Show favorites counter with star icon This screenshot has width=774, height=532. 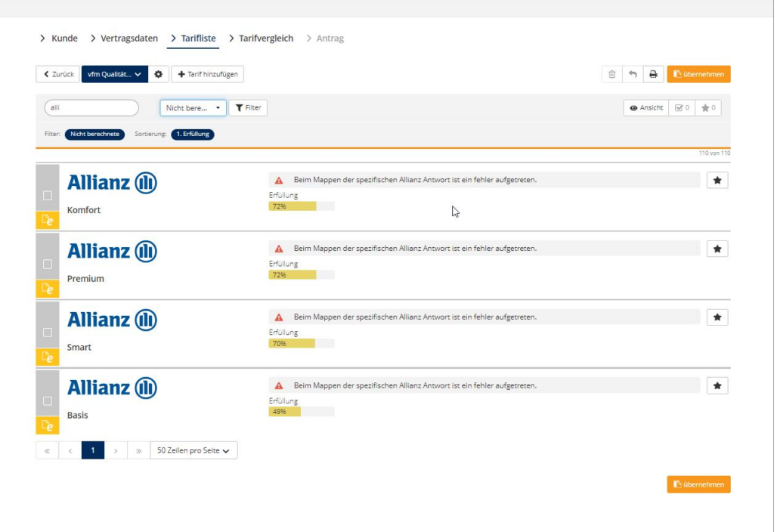[708, 107]
